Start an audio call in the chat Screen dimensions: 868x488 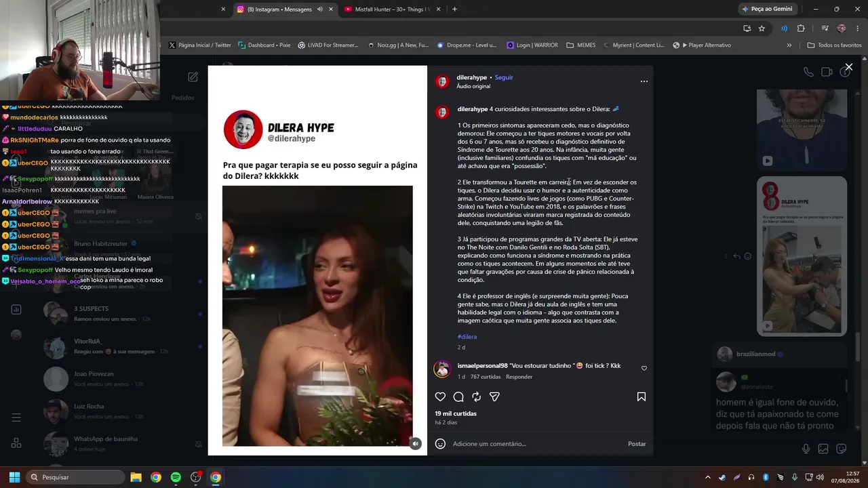point(808,72)
